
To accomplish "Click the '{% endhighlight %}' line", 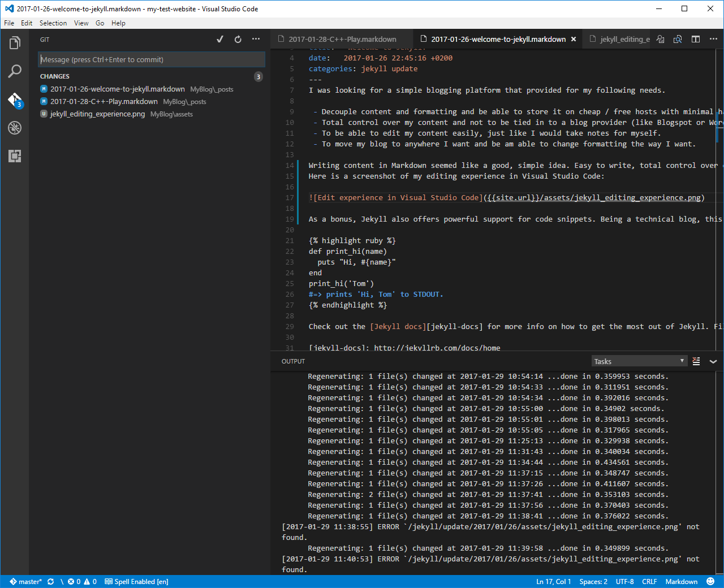I will coord(348,305).
